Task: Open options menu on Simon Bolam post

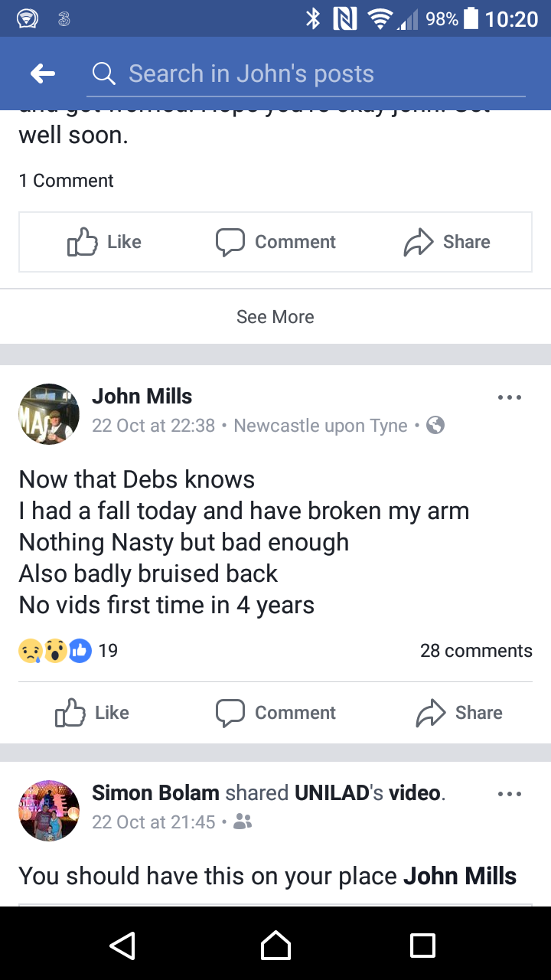Action: coord(509,794)
